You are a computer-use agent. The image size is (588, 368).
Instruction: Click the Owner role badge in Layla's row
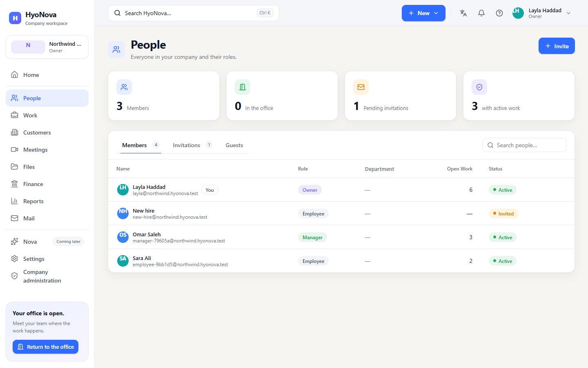coord(310,190)
